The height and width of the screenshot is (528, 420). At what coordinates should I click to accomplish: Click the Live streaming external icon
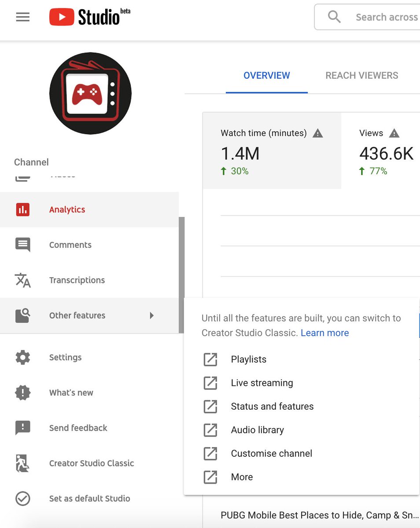210,383
